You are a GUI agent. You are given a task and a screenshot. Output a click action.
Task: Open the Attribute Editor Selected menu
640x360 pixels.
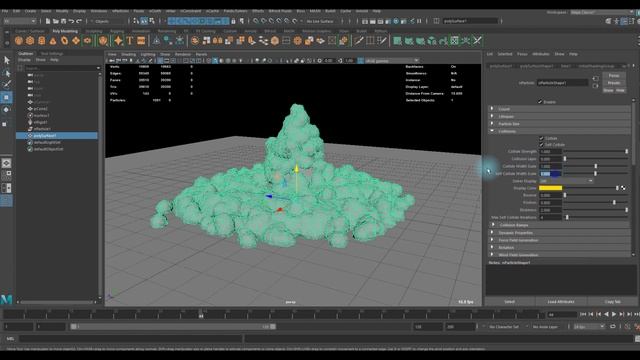(x=504, y=54)
